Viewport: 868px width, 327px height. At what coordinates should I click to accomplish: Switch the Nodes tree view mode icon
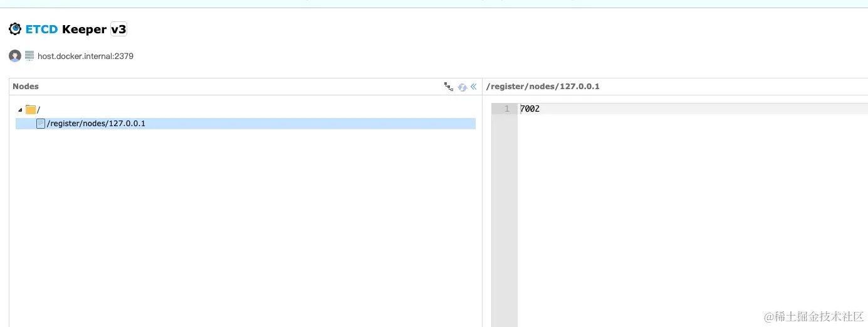449,87
